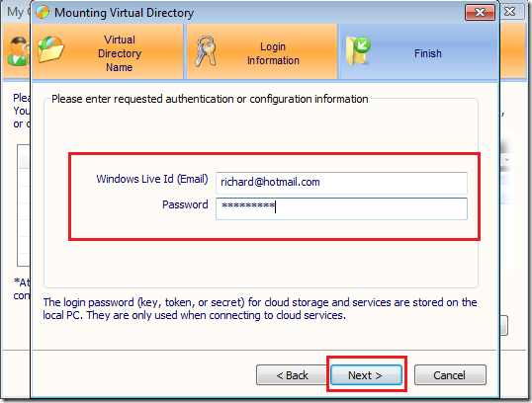
Task: Click the Windows Live Id (Email) label
Action: click(x=152, y=179)
